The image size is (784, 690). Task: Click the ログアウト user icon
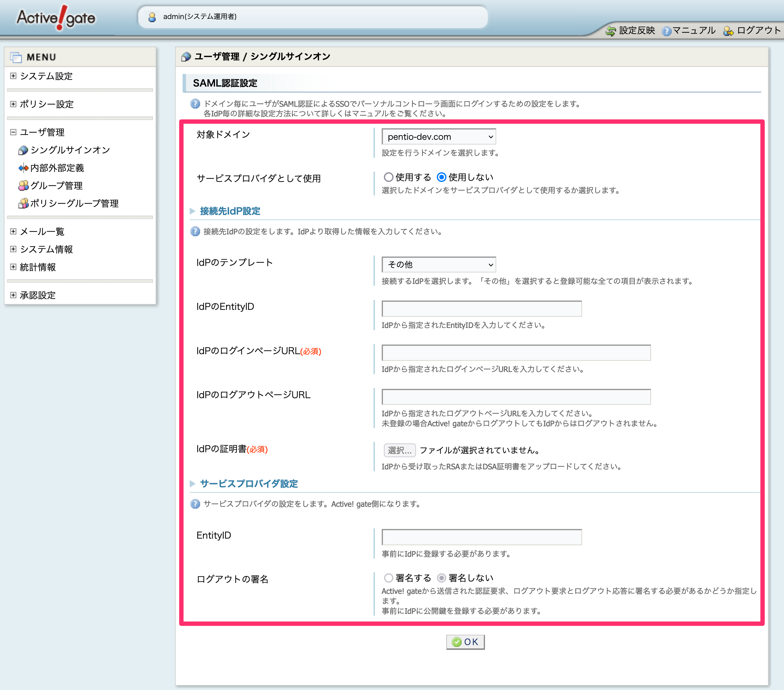728,31
